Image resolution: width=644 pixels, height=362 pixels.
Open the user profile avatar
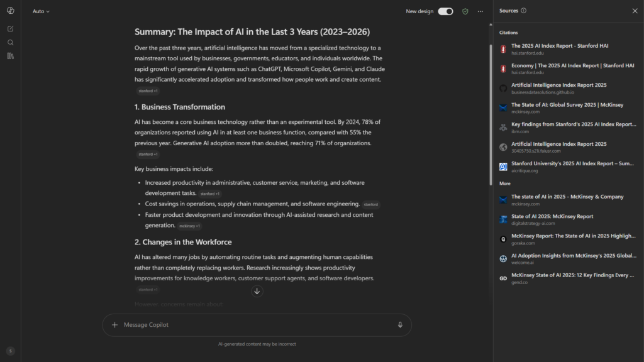(x=11, y=351)
